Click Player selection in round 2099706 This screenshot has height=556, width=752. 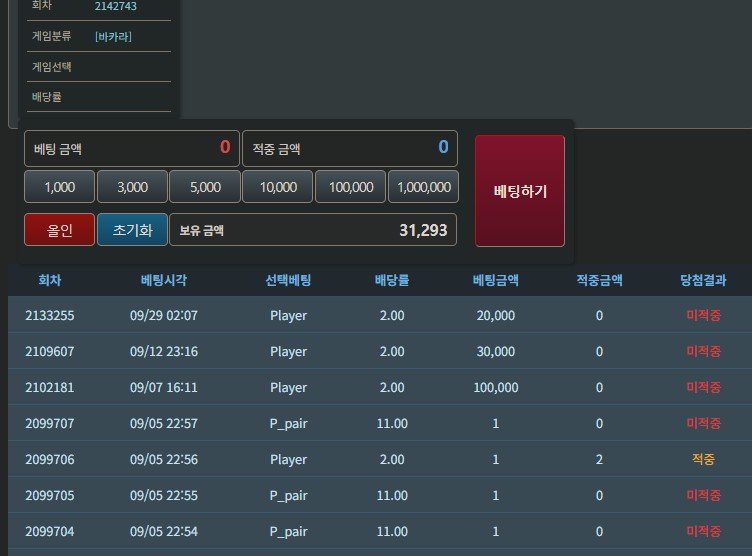[x=288, y=460]
